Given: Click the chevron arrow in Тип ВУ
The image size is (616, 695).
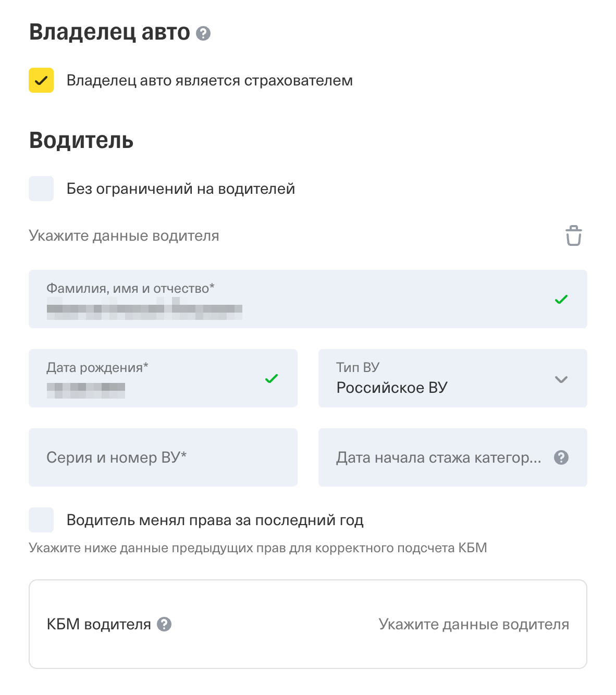Looking at the screenshot, I should 561,379.
